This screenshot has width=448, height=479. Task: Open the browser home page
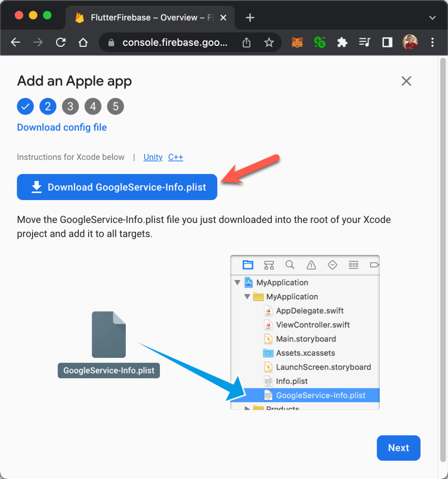click(83, 42)
